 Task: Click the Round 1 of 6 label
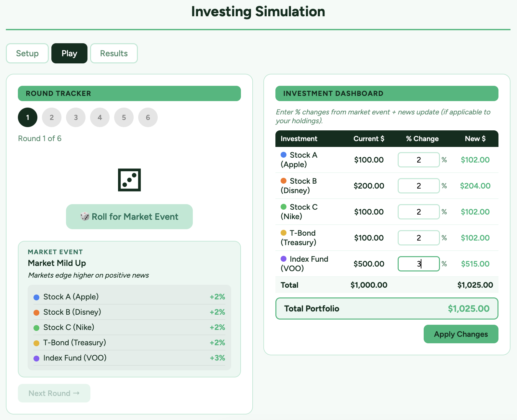pos(40,138)
